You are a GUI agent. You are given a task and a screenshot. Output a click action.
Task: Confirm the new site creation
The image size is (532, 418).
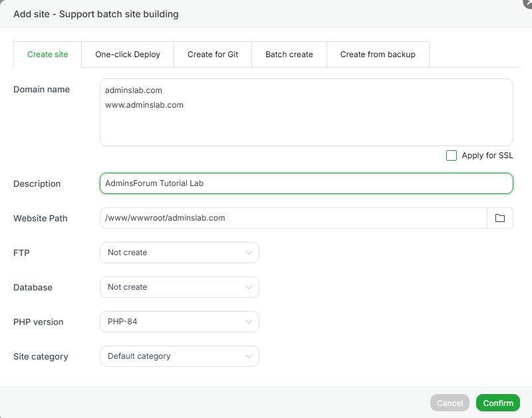point(497,403)
